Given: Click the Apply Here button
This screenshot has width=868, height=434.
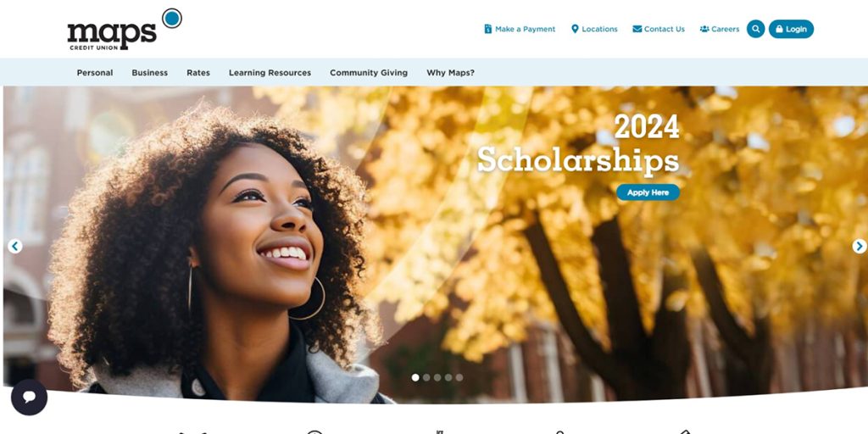Looking at the screenshot, I should point(648,192).
